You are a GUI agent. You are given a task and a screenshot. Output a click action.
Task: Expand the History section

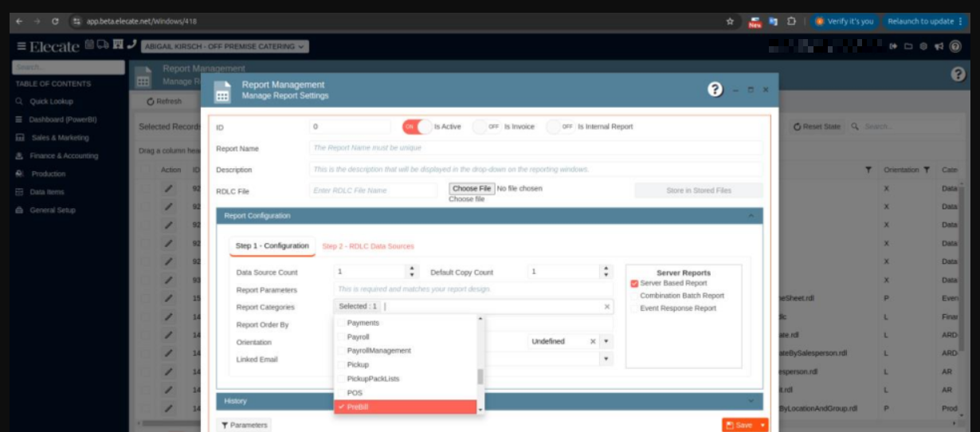click(750, 401)
